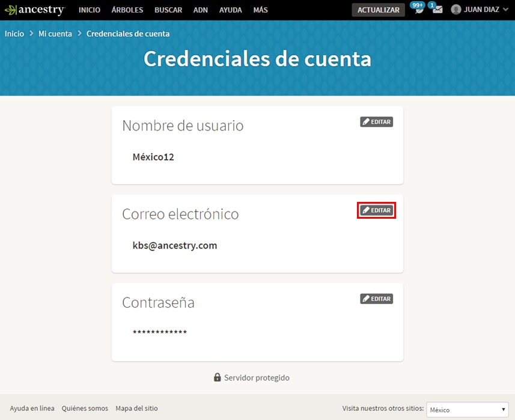Click the padlock icon next to Servidor protegido
This screenshot has height=420, width=515.
click(217, 377)
